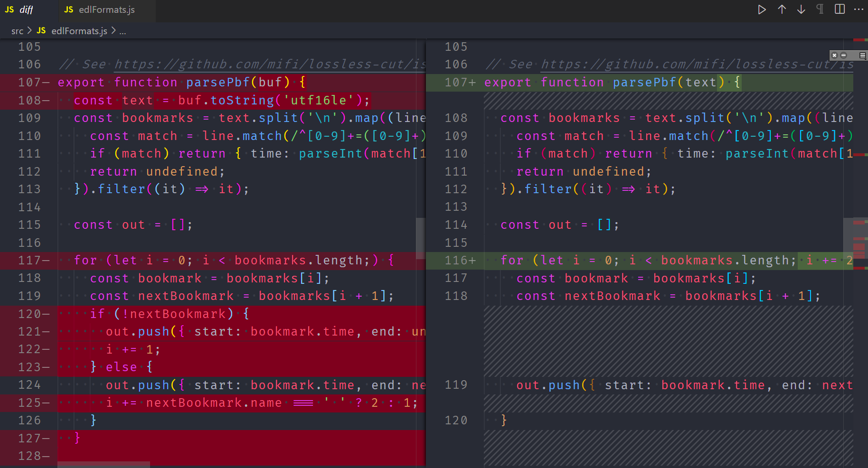Click line number 115 to select the line
Screen dimensions: 868x468
click(x=29, y=225)
